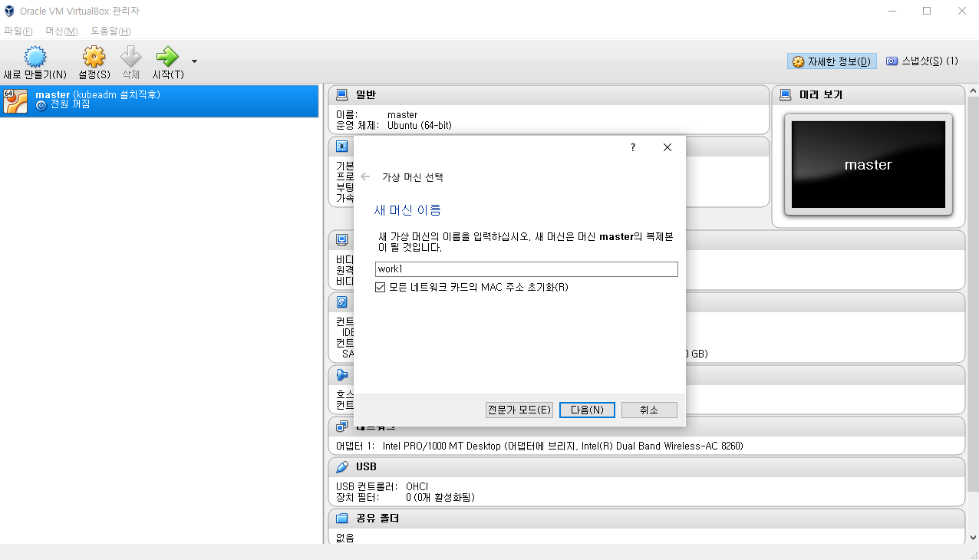Viewport: 979px width, 560px height.
Task: Select master VM in machine list
Action: [x=159, y=100]
